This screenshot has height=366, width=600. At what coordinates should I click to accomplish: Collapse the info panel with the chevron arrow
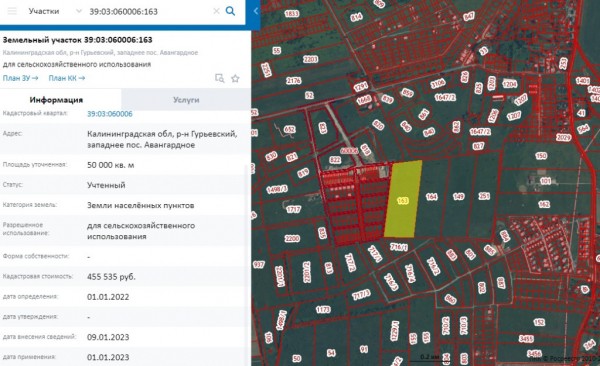[x=256, y=11]
